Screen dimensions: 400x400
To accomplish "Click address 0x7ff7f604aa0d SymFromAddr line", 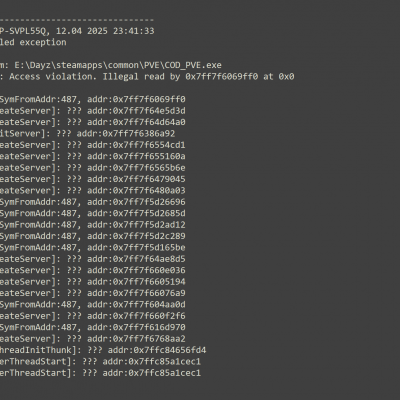I will pyautogui.click(x=93, y=304).
